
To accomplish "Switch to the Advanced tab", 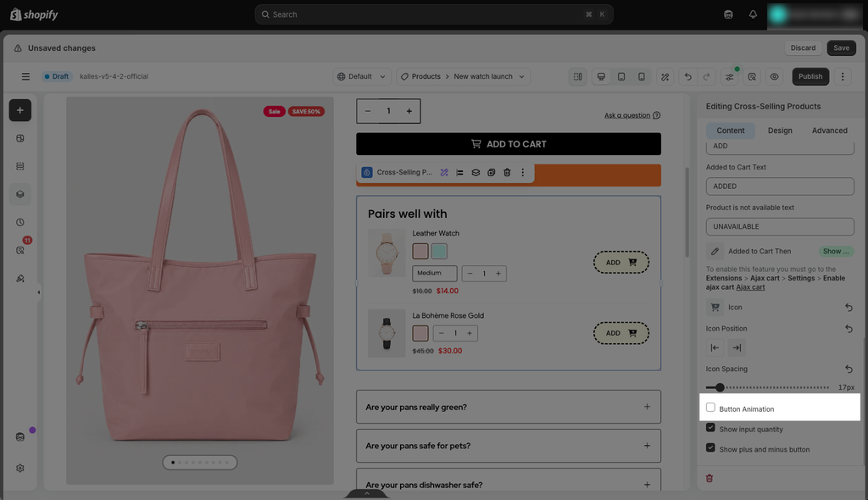I will point(829,131).
